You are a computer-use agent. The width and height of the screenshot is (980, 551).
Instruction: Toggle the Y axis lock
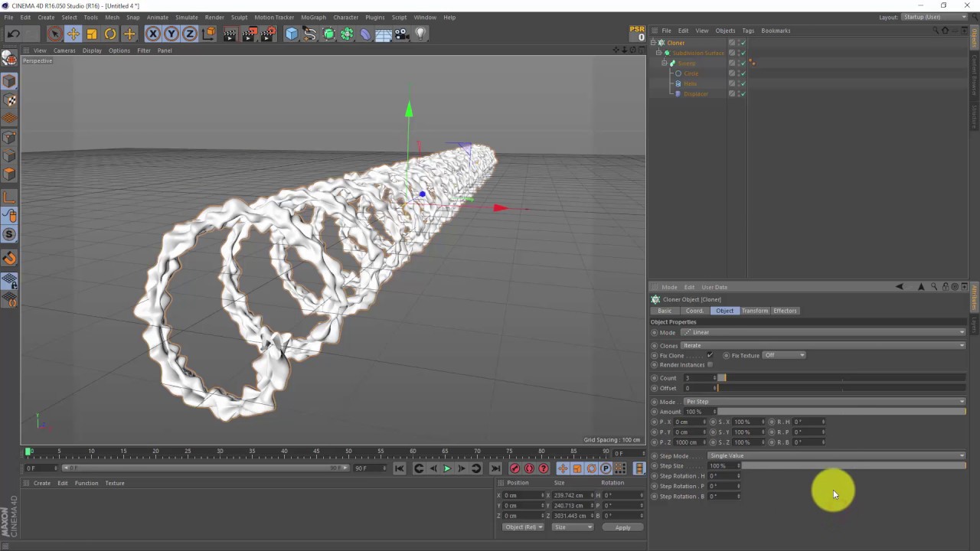point(171,34)
